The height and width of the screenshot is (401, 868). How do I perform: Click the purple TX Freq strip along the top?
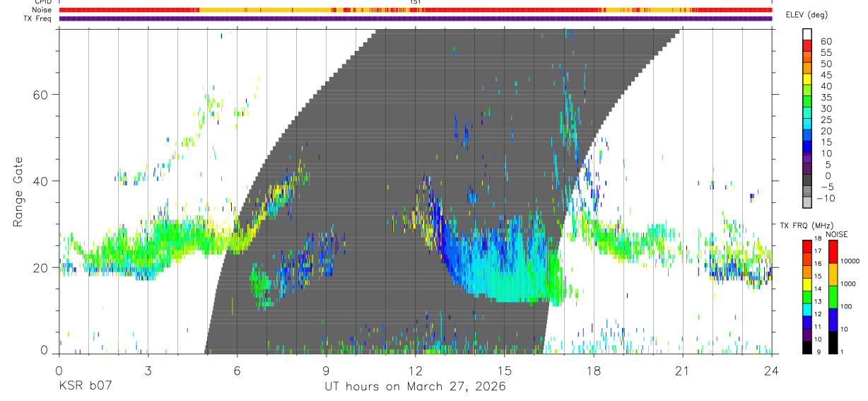(415, 18)
